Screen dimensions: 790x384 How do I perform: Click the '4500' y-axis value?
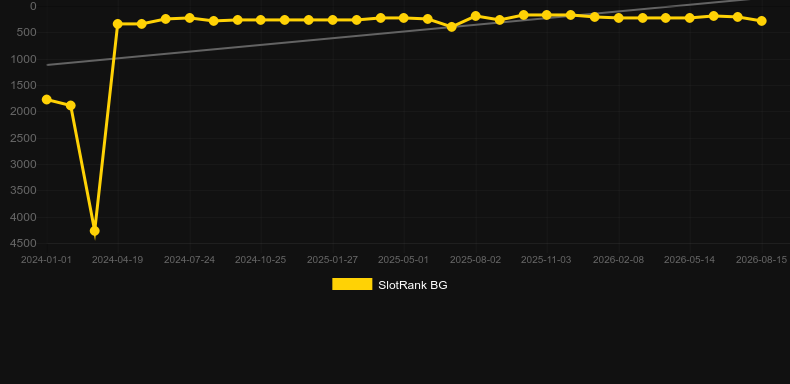point(24,243)
